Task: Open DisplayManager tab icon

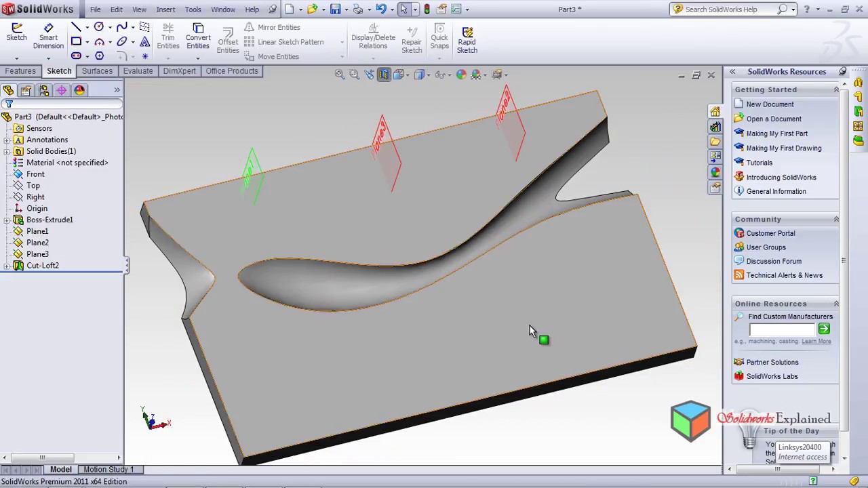Action: pos(79,90)
